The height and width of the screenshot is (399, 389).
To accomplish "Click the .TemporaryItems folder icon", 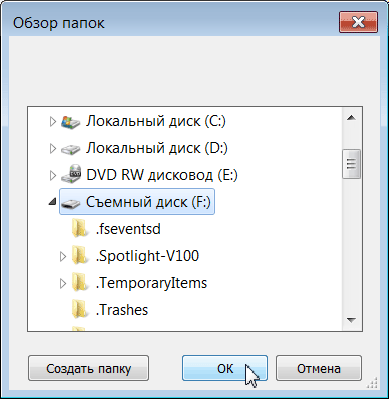I will point(80,283).
